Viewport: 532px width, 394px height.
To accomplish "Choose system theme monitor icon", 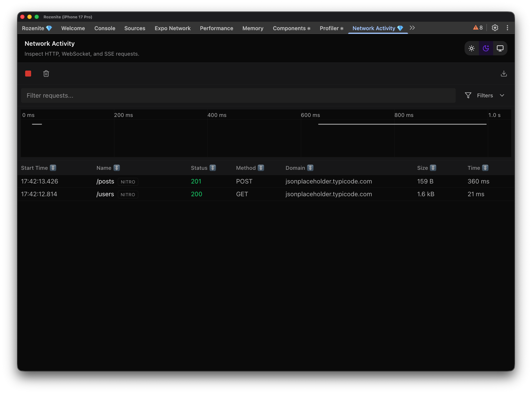I will click(x=500, y=49).
